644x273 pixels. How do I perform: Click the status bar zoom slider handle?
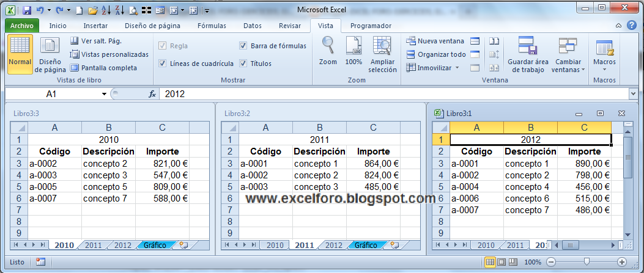(x=587, y=261)
